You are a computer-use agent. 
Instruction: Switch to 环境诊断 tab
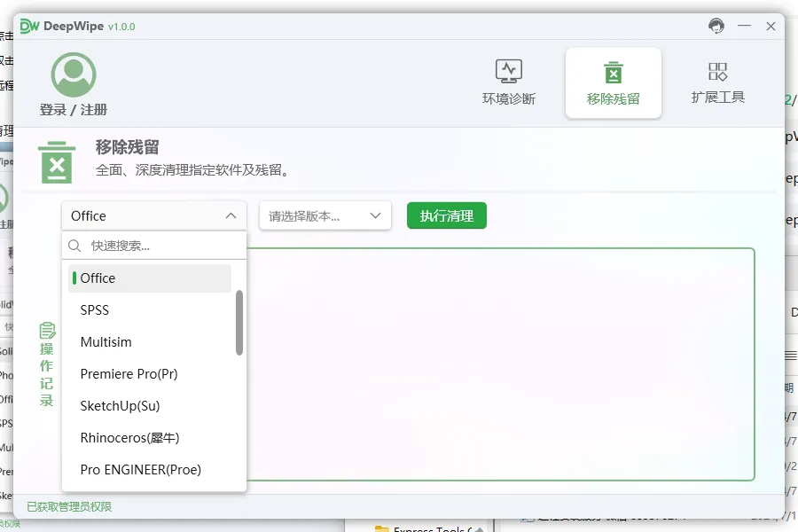click(509, 82)
